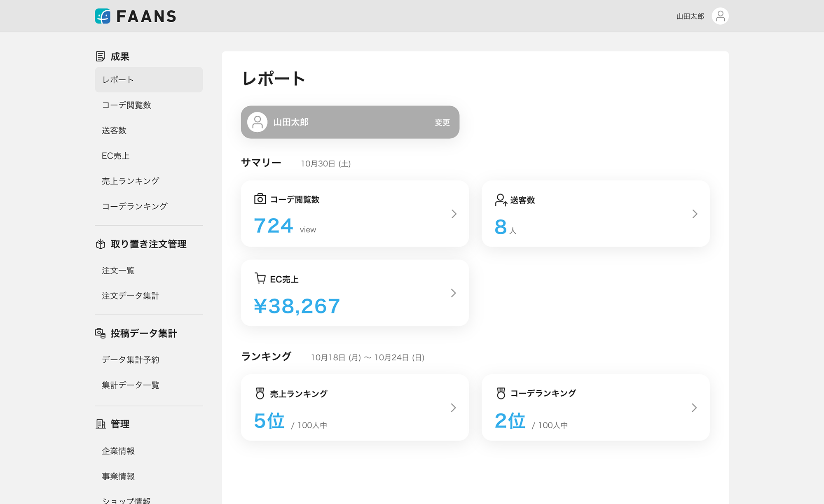Screen dimensions: 824x504
Task: Click the 山田太郎 user card
Action: pos(349,122)
